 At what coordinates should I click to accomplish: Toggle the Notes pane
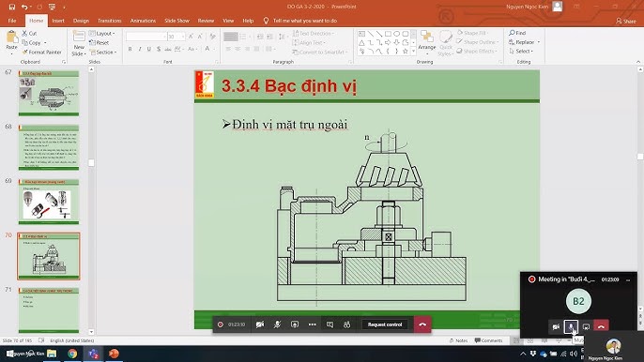click(x=459, y=340)
